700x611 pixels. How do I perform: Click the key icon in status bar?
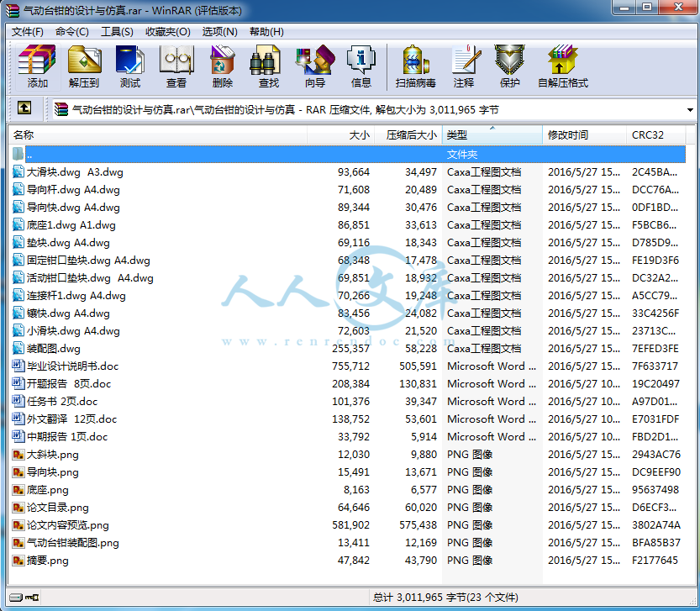click(32, 598)
